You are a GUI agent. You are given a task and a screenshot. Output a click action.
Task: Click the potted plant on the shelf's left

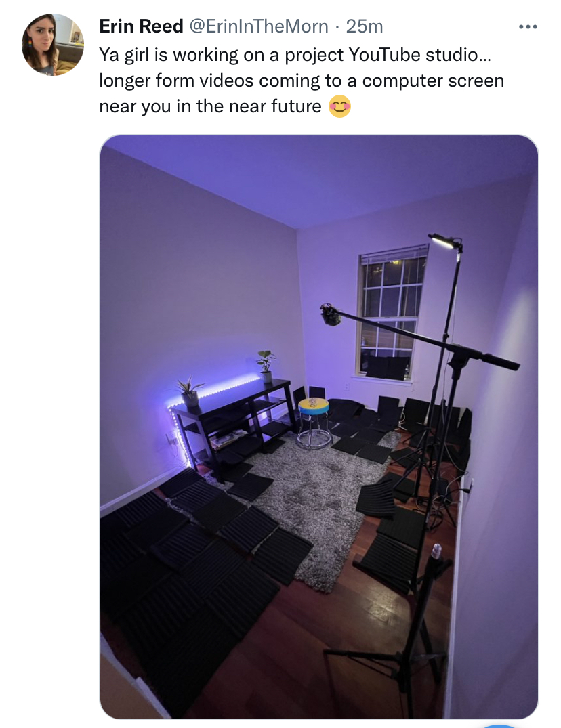coord(190,392)
